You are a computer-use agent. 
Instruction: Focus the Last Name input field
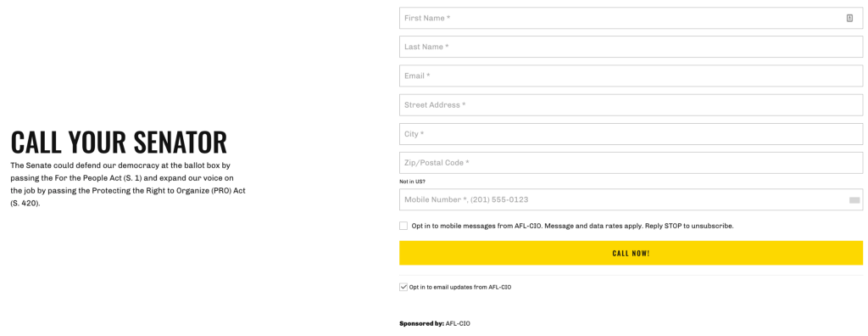tap(631, 48)
